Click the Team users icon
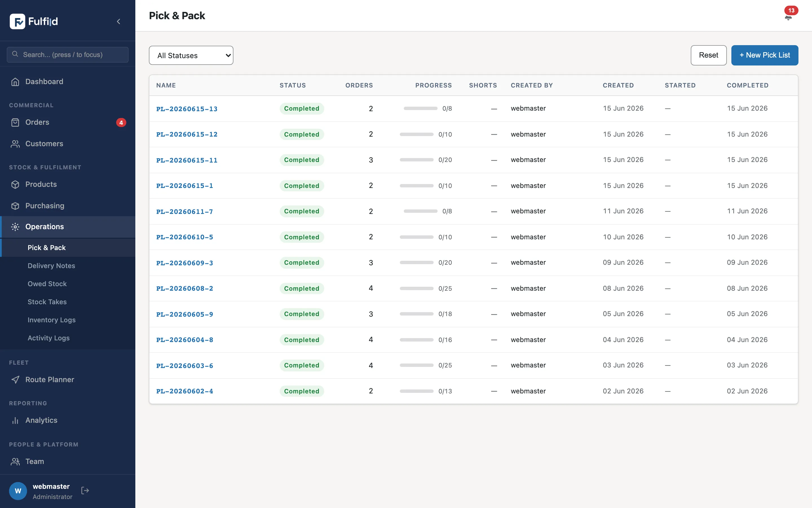Screen dimensions: 812x508 15,462
